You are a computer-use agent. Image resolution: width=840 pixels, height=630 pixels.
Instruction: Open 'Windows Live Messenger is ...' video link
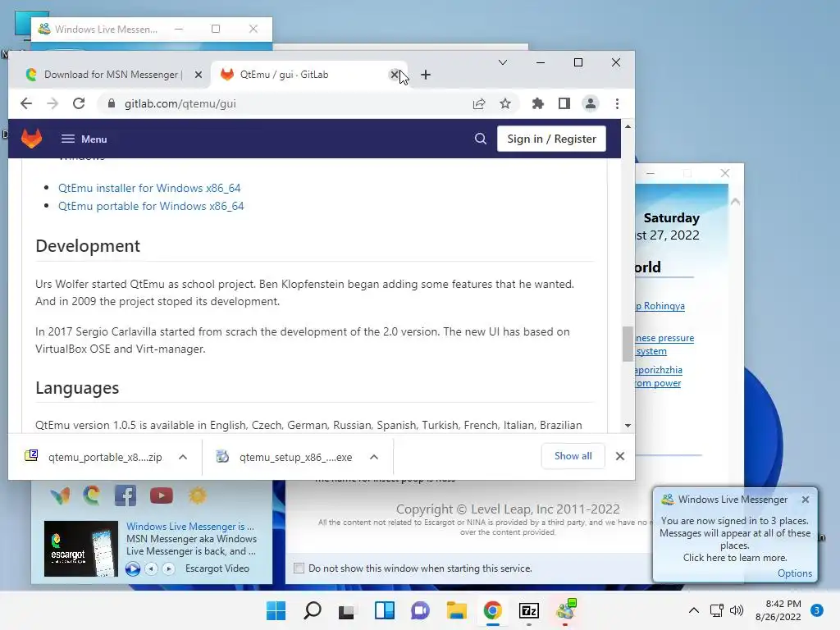[x=190, y=527]
